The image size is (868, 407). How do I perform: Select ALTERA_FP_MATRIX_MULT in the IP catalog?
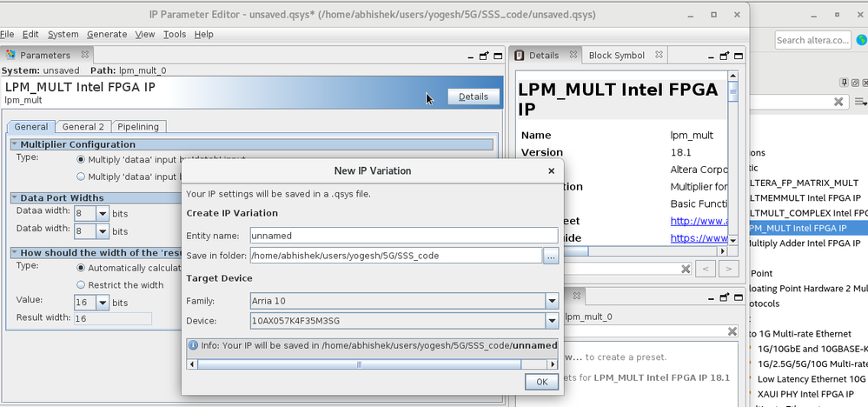pos(804,183)
